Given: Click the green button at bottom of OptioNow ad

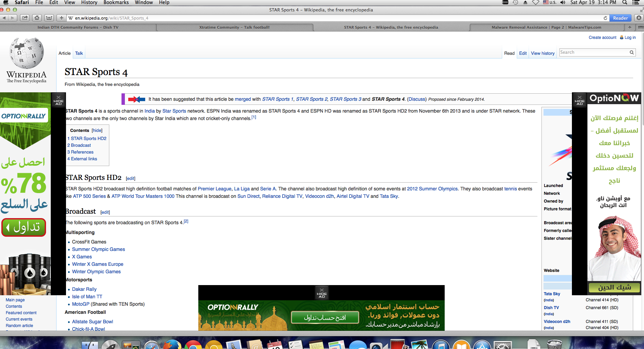Looking at the screenshot, I should pyautogui.click(x=614, y=287).
